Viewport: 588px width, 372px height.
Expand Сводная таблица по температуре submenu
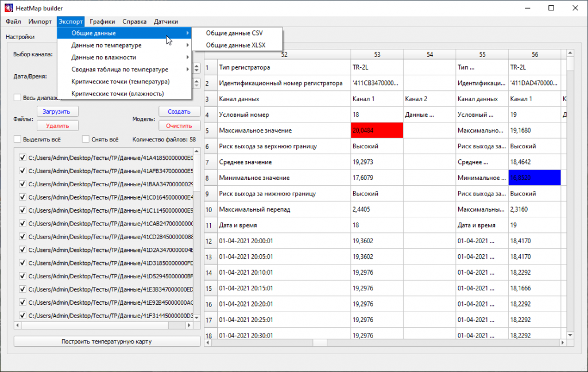click(124, 70)
